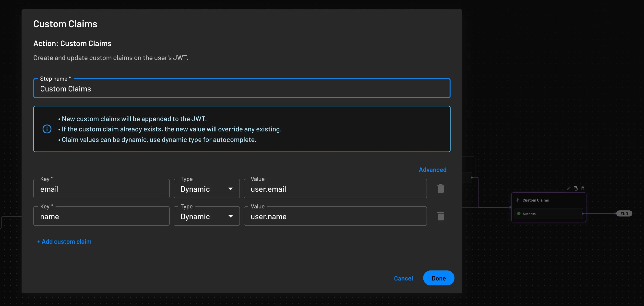Delete the name claim row with its trash icon
Viewport: 644px width, 306px height.
441,216
